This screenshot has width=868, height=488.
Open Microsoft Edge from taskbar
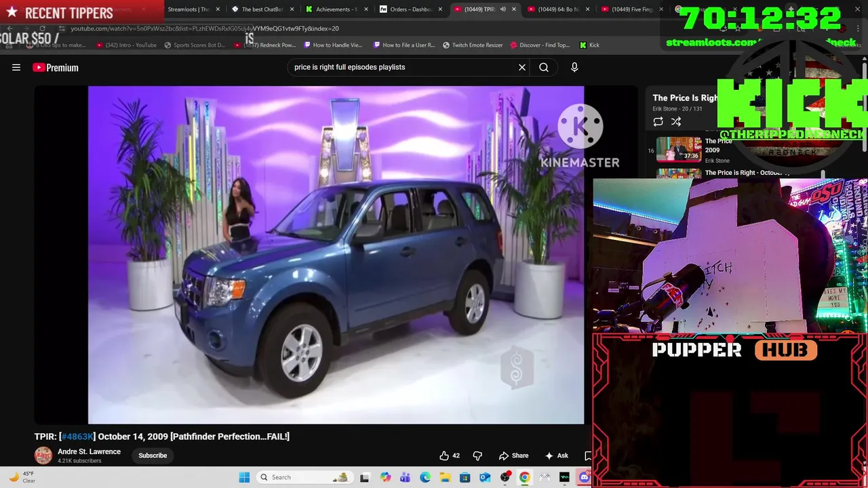click(x=425, y=477)
